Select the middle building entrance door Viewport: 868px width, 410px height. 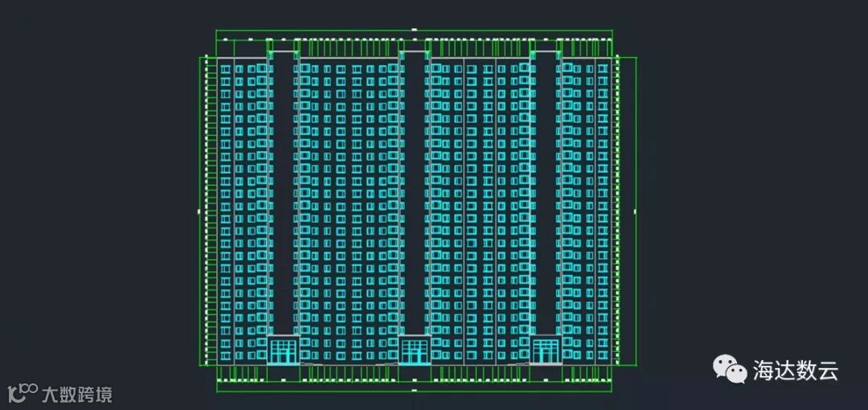pyautogui.click(x=415, y=351)
